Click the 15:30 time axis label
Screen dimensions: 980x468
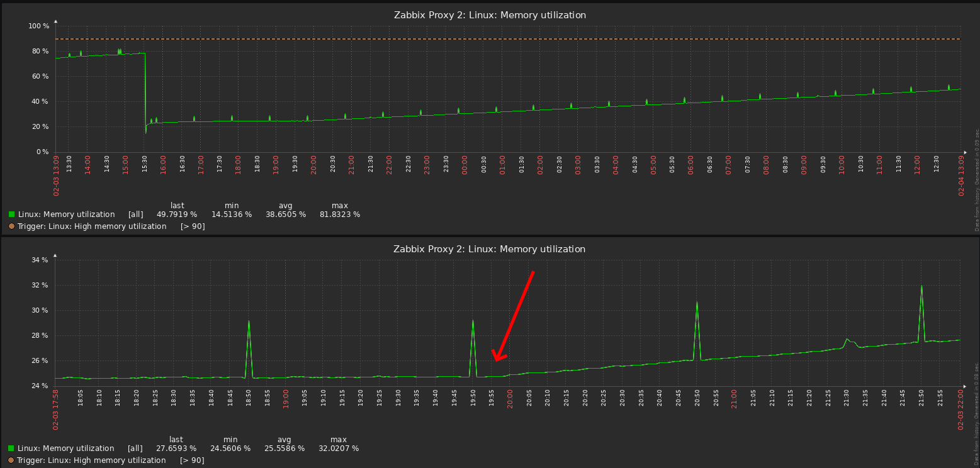(x=145, y=164)
